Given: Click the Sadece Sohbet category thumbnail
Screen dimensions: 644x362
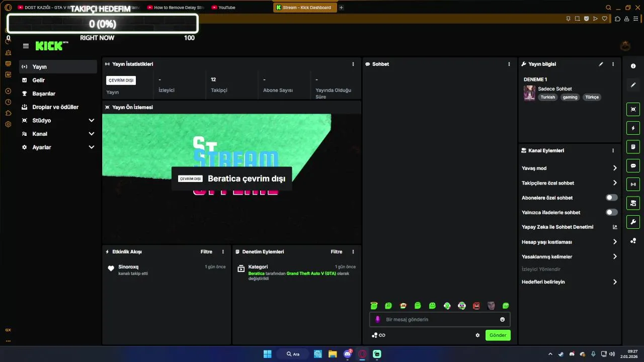Looking at the screenshot, I should click(529, 93).
